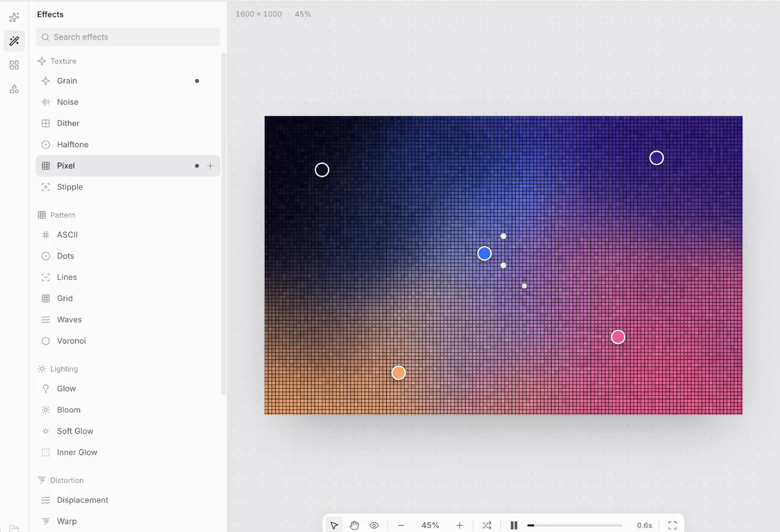Click the Halftone circle icon
The image size is (780, 532).
pyautogui.click(x=45, y=145)
